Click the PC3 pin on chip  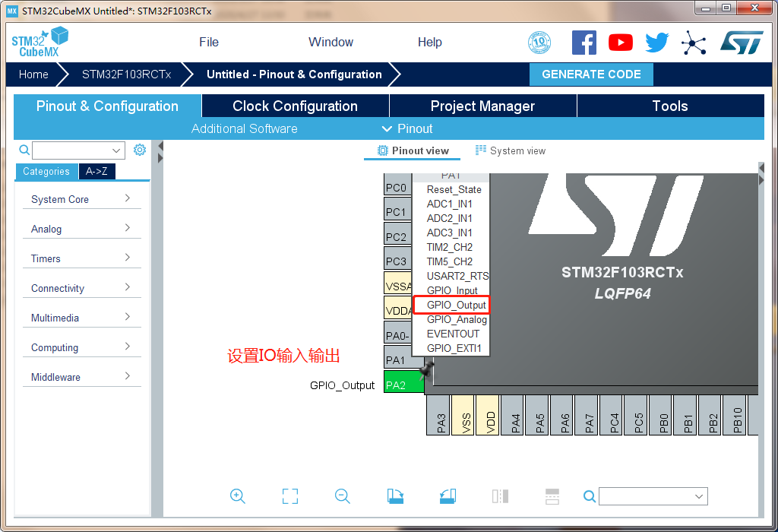click(x=398, y=258)
